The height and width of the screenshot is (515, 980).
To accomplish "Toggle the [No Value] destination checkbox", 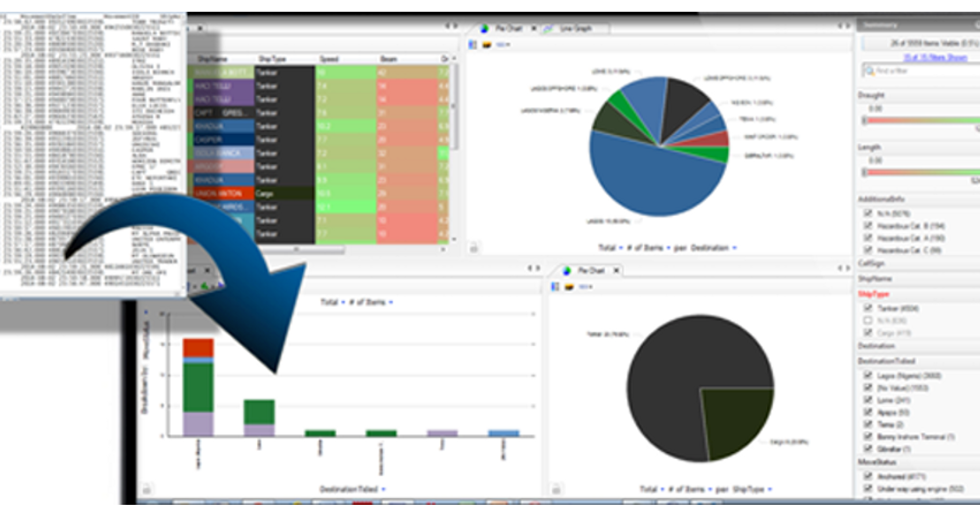I will click(868, 387).
